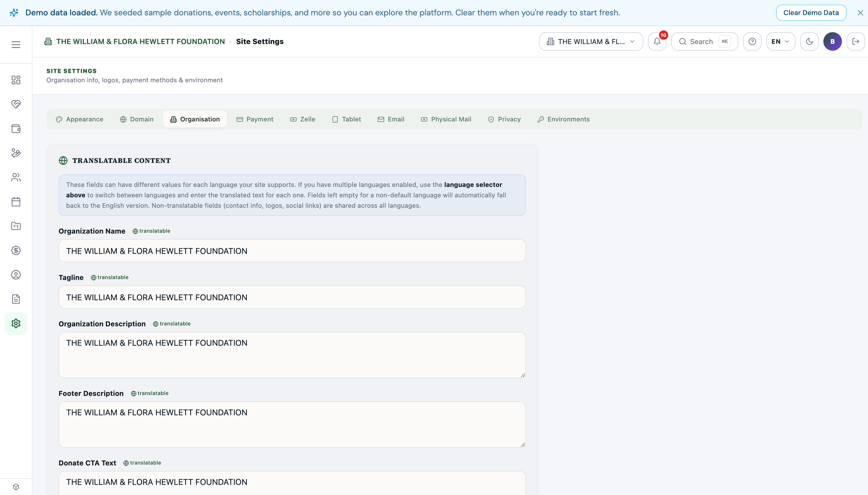Image resolution: width=868 pixels, height=495 pixels.
Task: Open the folder chart sidebar icon
Action: tap(16, 226)
